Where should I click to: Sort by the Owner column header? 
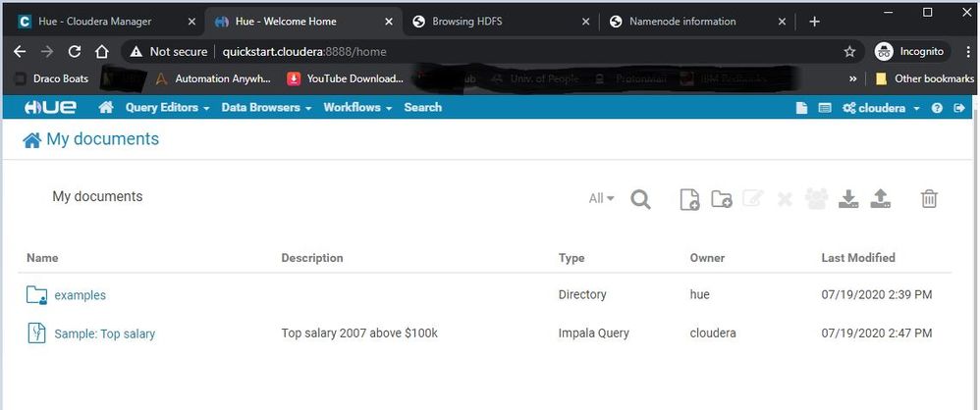click(707, 258)
